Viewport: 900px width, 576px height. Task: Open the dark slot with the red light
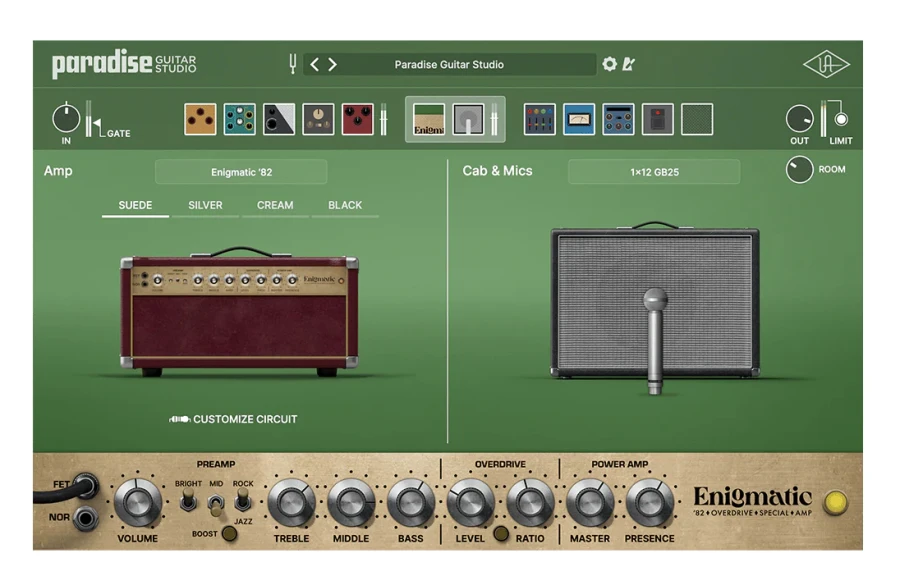[657, 119]
